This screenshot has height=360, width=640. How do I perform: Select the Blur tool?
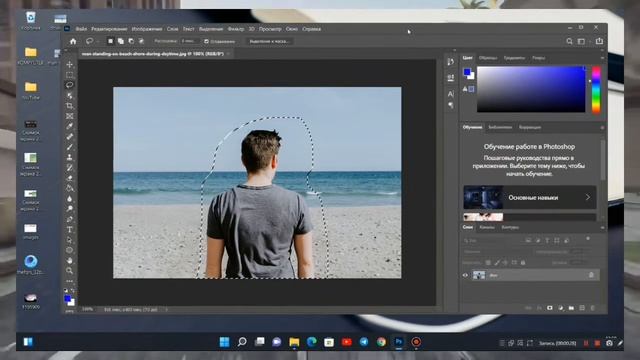(x=70, y=198)
